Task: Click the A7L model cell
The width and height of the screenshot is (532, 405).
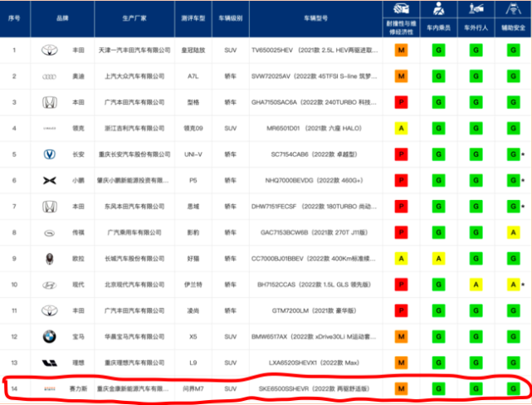Action: (x=193, y=76)
